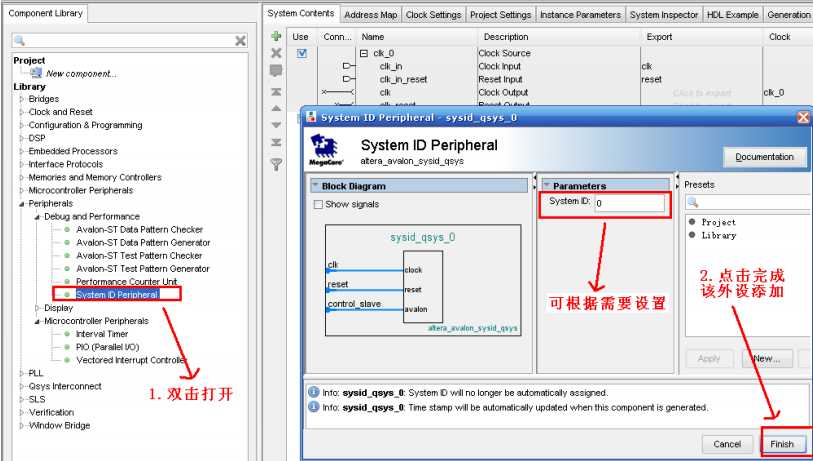The height and width of the screenshot is (461, 813).
Task: Expand the DSP category
Action: click(x=22, y=138)
